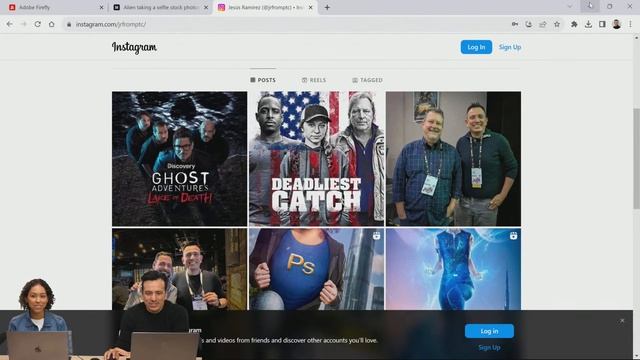Open the Ghost Adventures post
This screenshot has width=640, height=360.
pos(180,159)
